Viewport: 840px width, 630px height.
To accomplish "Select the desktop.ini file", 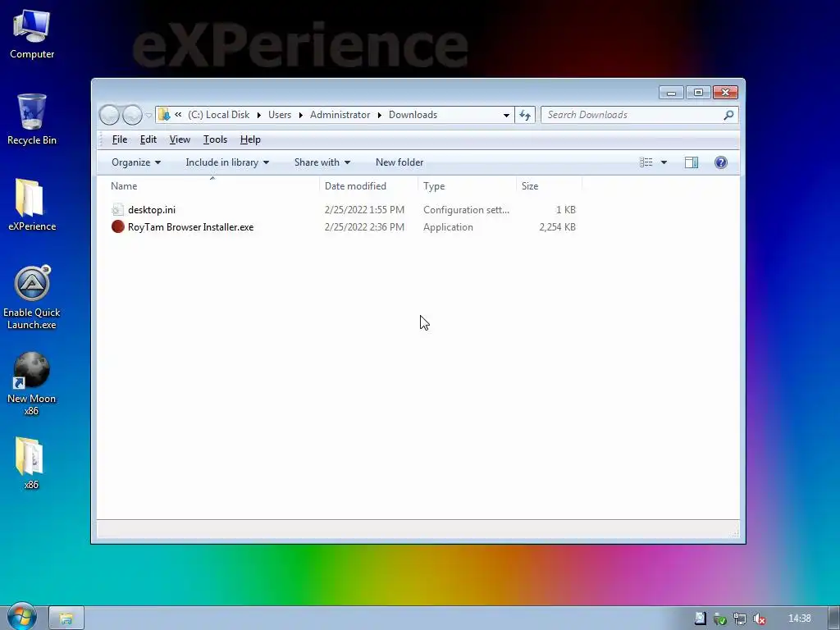I will click(x=152, y=210).
